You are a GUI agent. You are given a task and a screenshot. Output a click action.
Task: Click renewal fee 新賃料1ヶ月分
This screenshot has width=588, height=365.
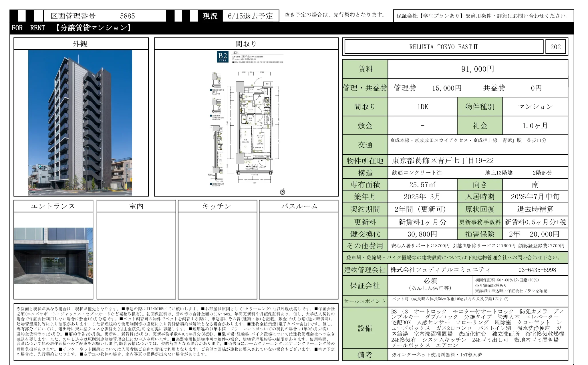point(422,222)
